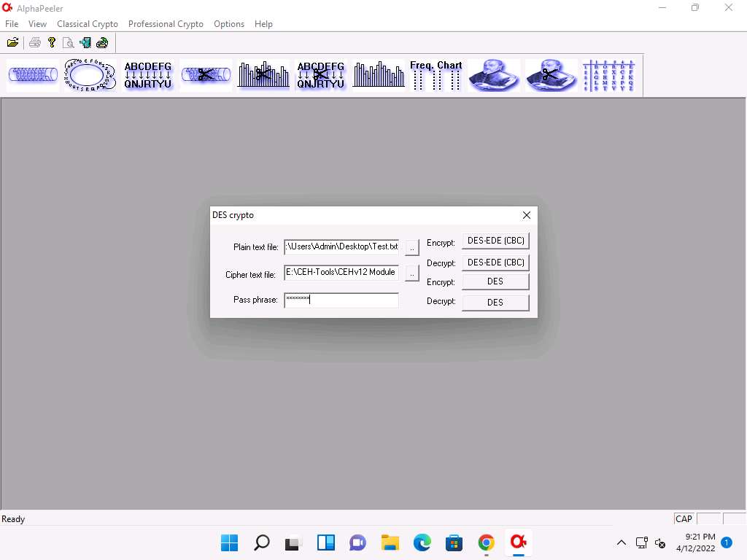Browse for the cipher text file
This screenshot has width=747, height=560.
coord(412,273)
